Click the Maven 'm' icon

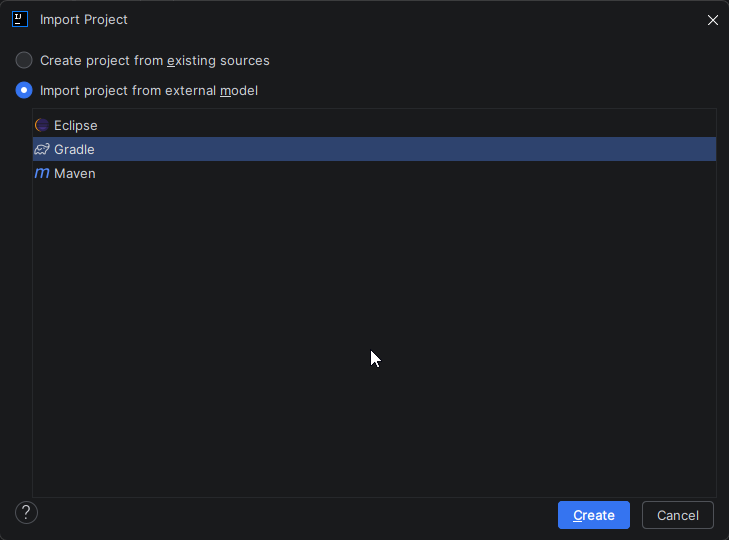point(42,173)
